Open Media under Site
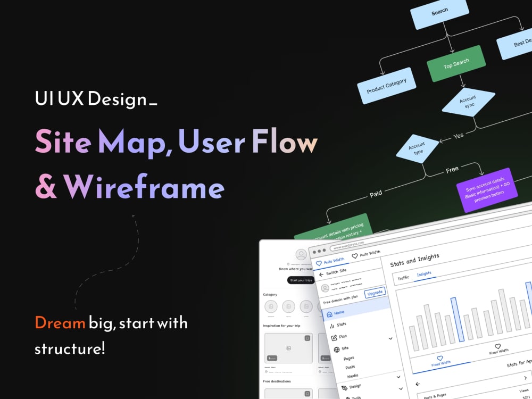 tap(352, 376)
